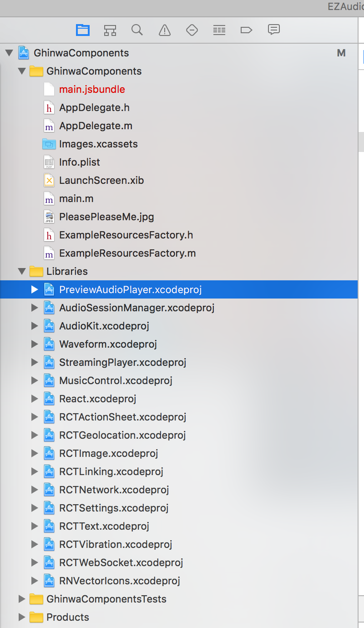Click the Libraries folder icon
Screen dimensions: 364x628
pyautogui.click(x=36, y=271)
